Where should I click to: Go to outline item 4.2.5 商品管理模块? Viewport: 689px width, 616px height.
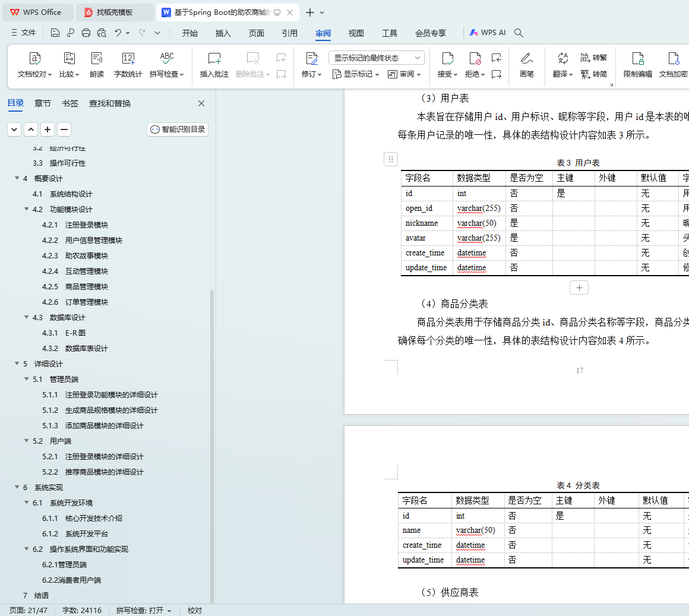coord(75,286)
